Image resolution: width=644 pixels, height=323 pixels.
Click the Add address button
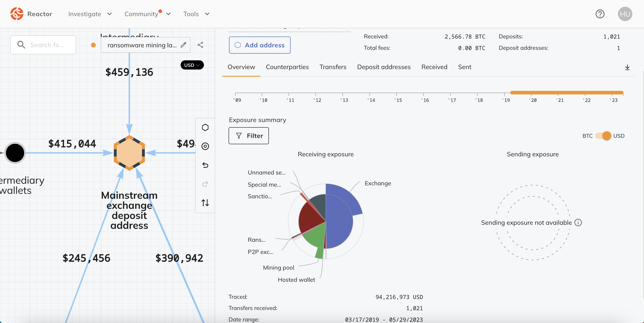click(259, 45)
